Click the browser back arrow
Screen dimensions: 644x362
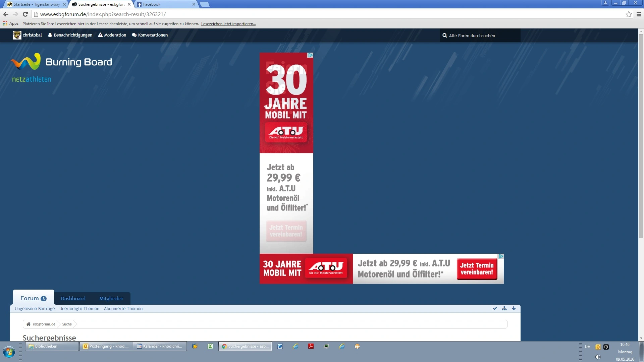coord(6,14)
